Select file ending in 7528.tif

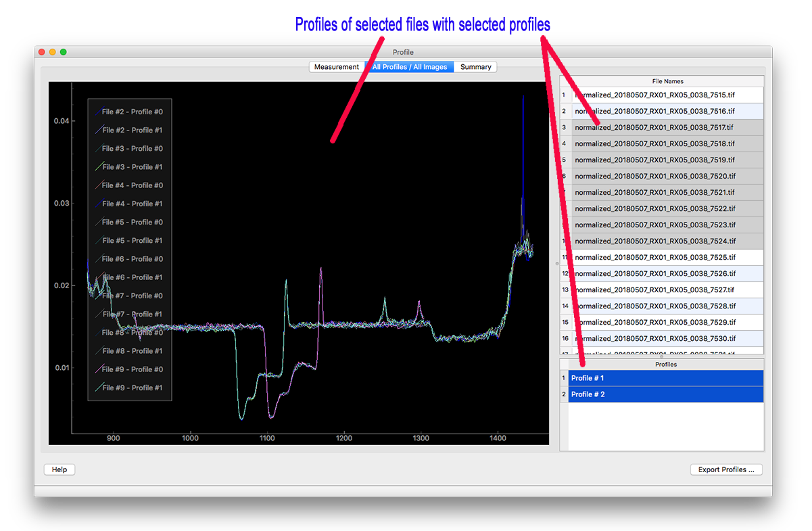(654, 306)
